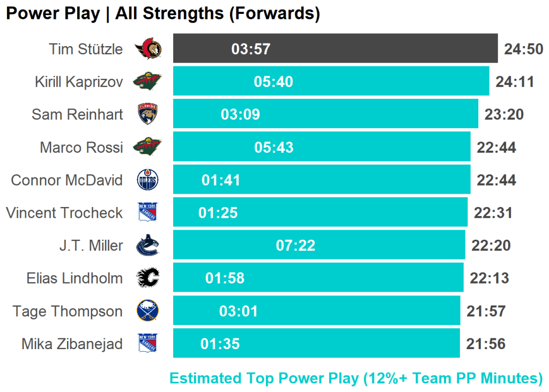Click the Calgary Flames logo beside Elias Lindholm
This screenshot has height=392, width=549.
tap(148, 278)
